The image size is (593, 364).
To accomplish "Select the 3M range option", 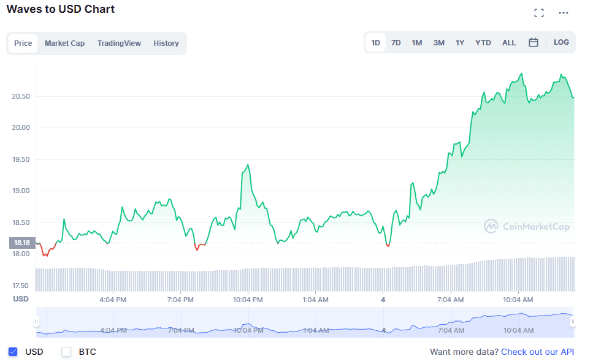I will point(438,42).
